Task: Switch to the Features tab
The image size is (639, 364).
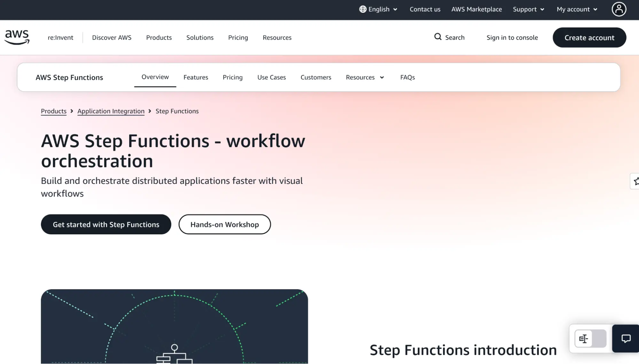Action: [196, 77]
